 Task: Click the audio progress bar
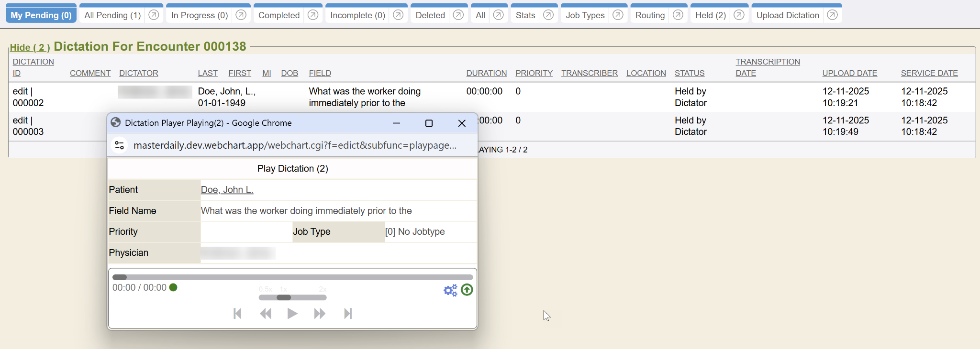click(x=292, y=277)
